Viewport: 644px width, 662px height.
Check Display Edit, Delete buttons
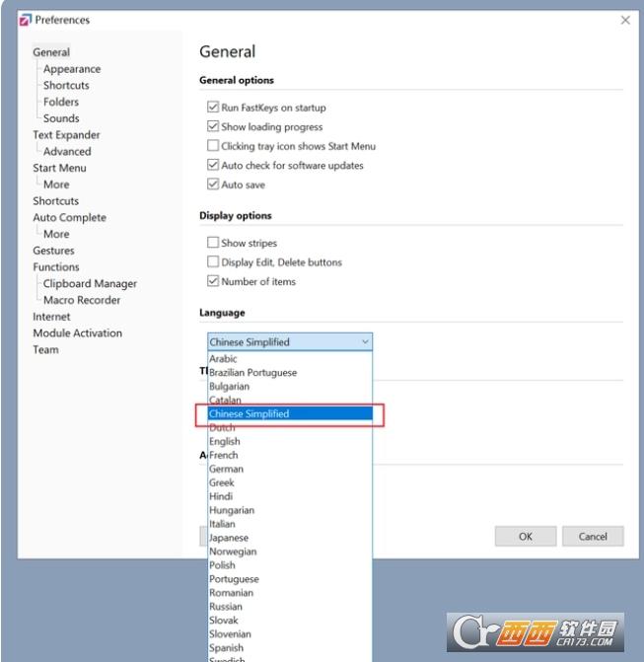pos(213,261)
